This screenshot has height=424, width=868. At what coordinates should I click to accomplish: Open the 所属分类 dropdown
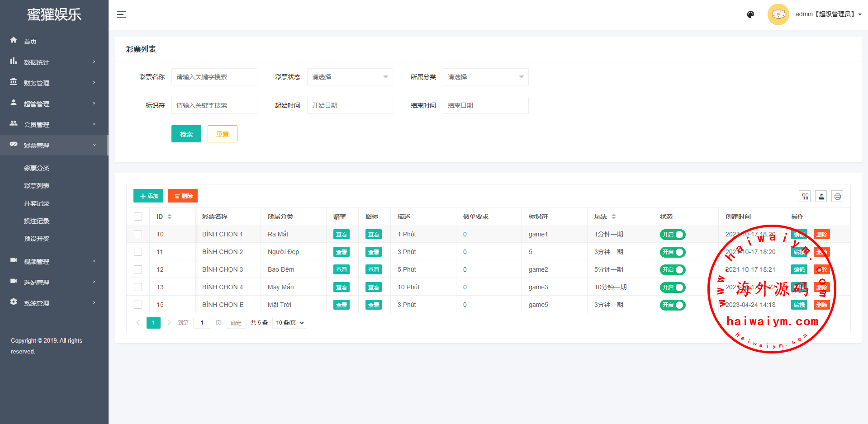click(x=485, y=77)
